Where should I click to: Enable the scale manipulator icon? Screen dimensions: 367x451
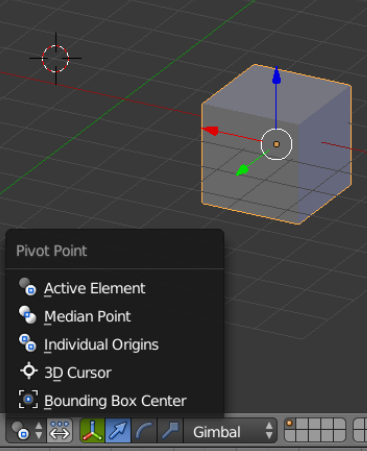click(170, 431)
